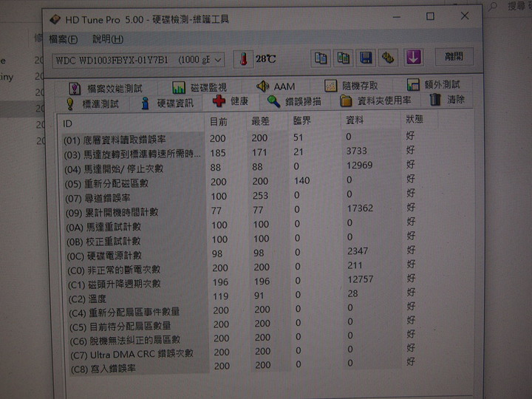Click the 狀態 column header
Viewport: 532px width, 399px height.
(x=420, y=119)
